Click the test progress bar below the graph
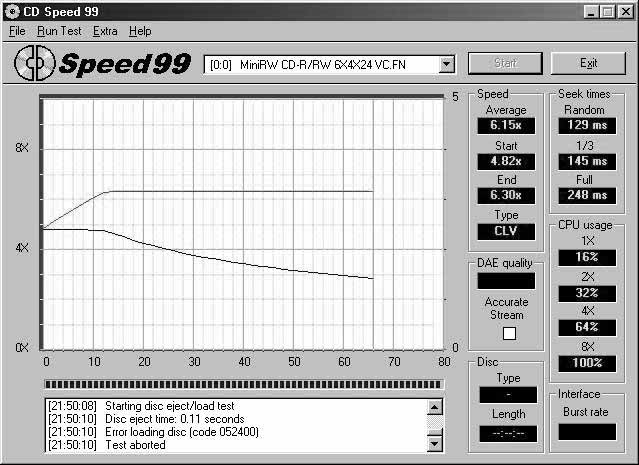Image resolution: width=639 pixels, height=465 pixels. pos(242,384)
